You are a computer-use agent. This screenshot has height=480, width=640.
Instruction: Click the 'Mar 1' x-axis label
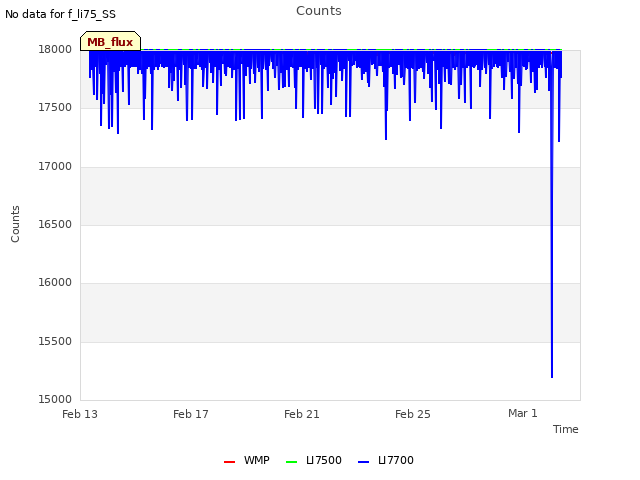[x=523, y=413]
